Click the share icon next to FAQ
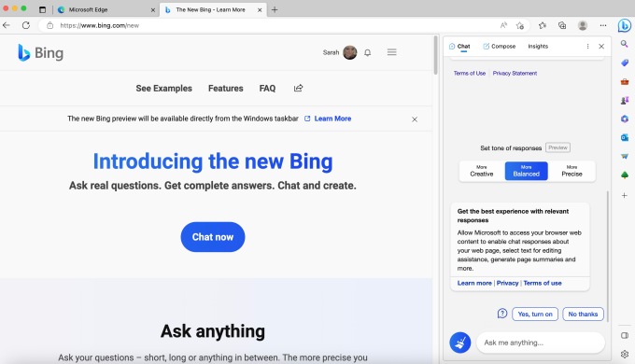Screen dimensions: 635x364 [x=299, y=88]
